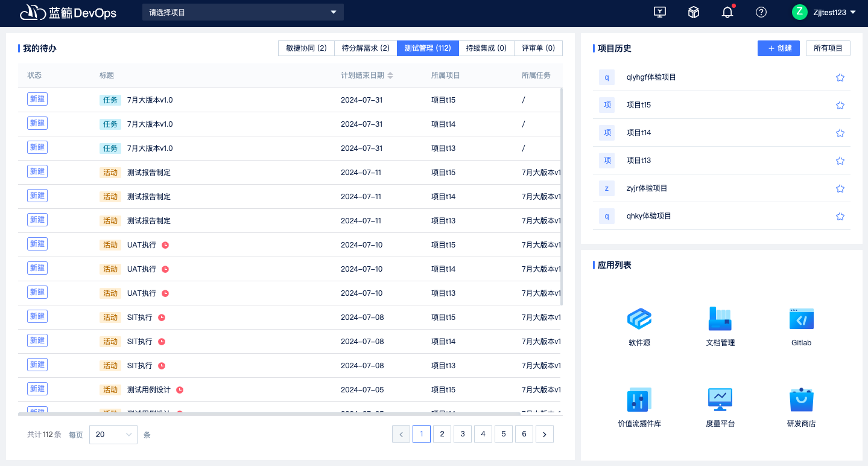Click the 标题 column header

click(107, 75)
